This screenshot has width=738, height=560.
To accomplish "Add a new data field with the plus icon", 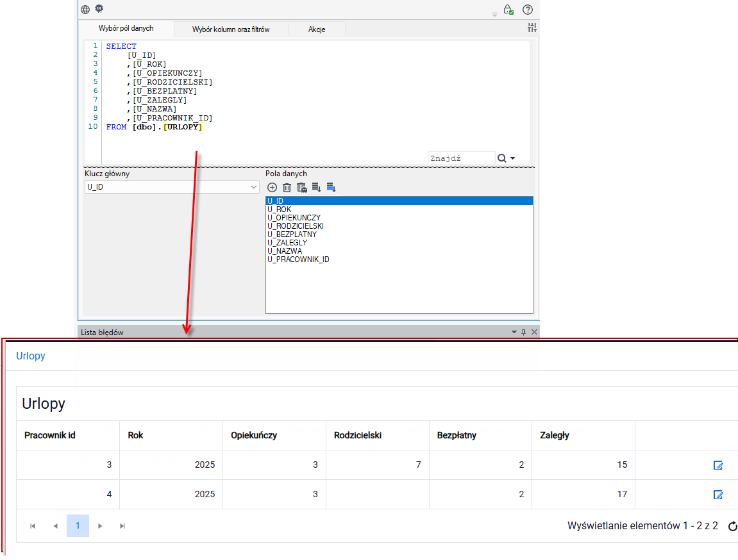I will click(272, 188).
